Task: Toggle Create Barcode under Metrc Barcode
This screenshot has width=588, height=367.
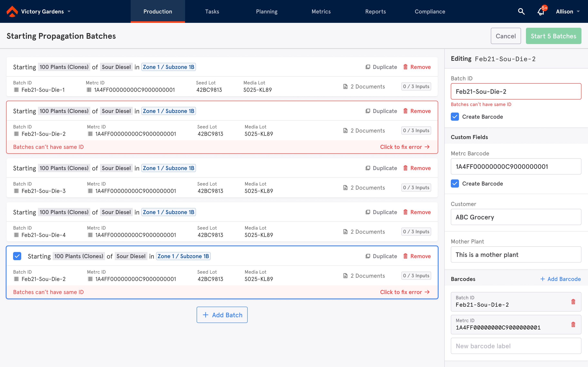Action: click(455, 183)
